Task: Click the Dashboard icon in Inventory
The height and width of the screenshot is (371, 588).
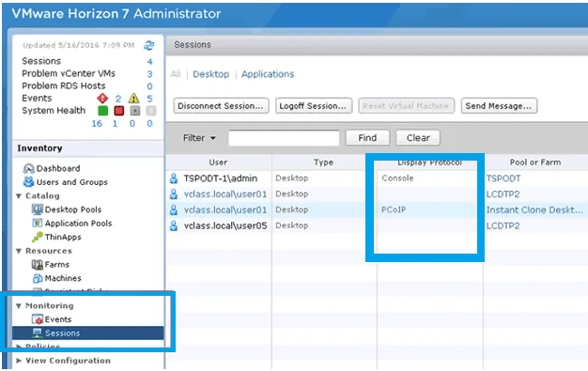Action: point(28,168)
